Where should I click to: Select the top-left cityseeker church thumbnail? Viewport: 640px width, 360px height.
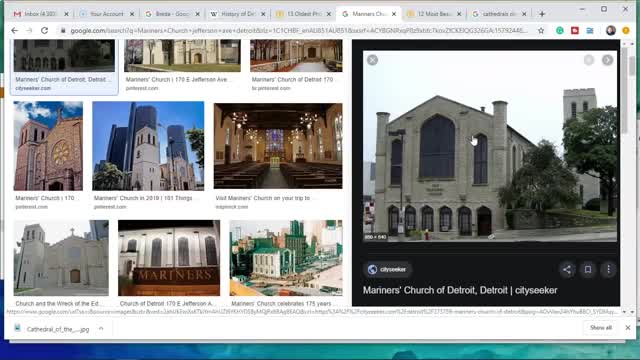(x=64, y=56)
